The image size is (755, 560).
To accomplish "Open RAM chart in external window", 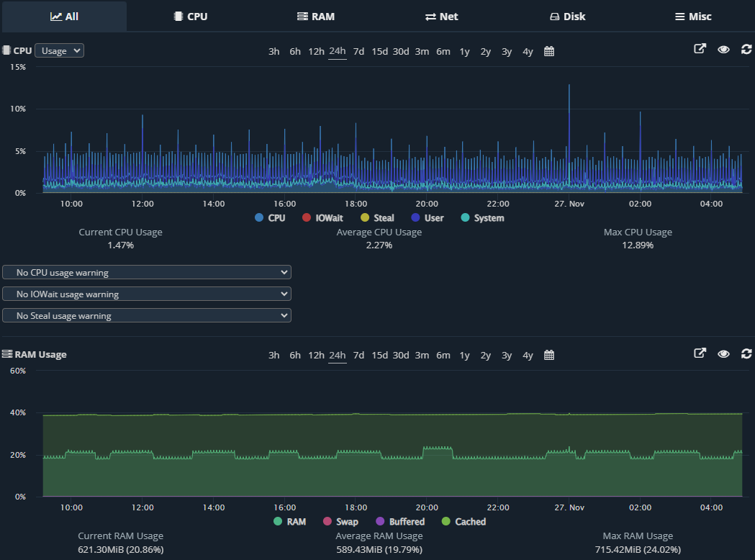I will 700,353.
